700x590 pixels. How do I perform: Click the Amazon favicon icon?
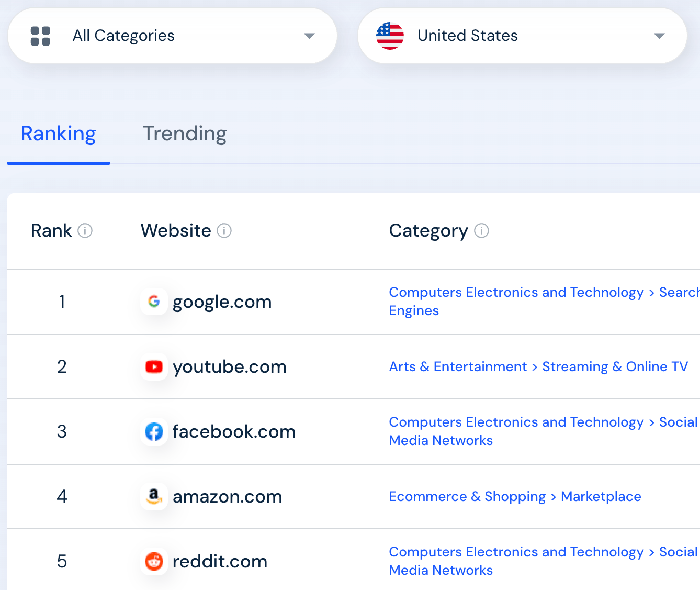[x=154, y=496]
